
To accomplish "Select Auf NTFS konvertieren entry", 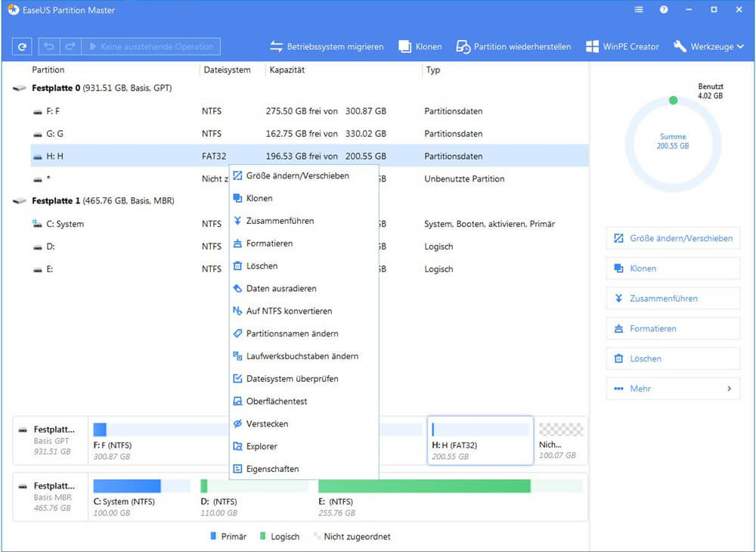I will [304, 311].
